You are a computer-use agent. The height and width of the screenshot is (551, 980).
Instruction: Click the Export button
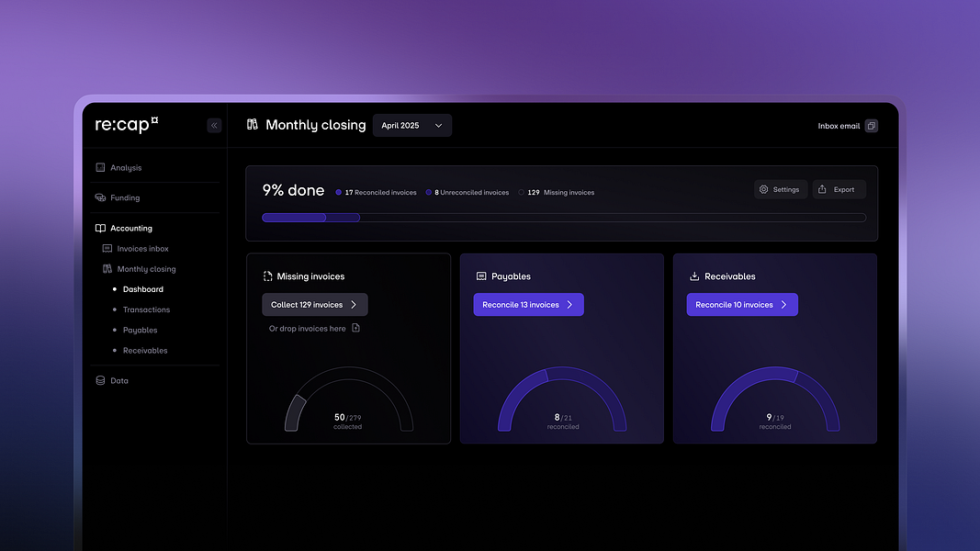[839, 189]
